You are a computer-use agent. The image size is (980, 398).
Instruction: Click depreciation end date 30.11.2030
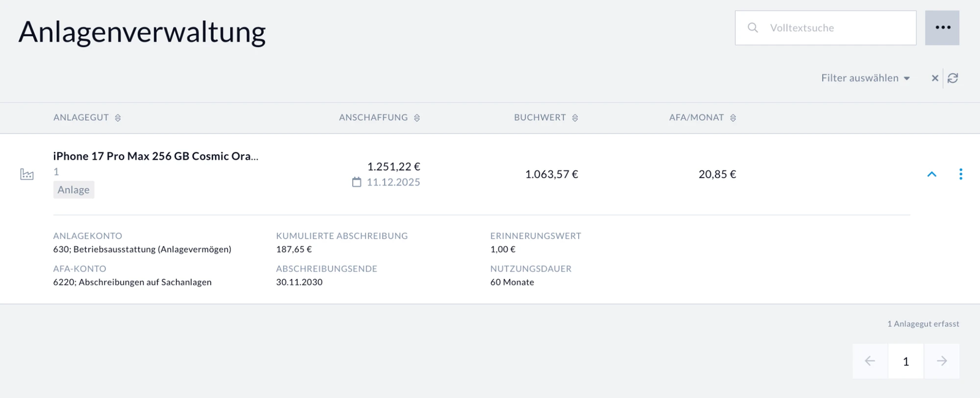click(299, 282)
